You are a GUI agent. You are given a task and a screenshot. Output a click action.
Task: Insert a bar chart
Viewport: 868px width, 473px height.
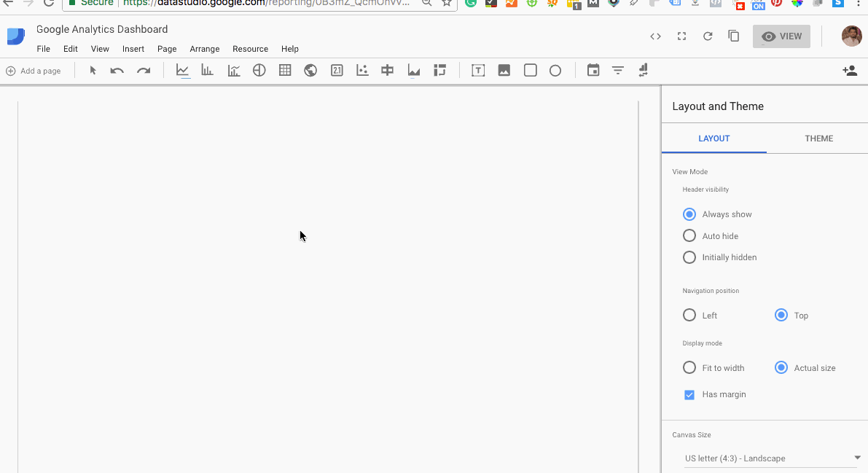click(208, 70)
